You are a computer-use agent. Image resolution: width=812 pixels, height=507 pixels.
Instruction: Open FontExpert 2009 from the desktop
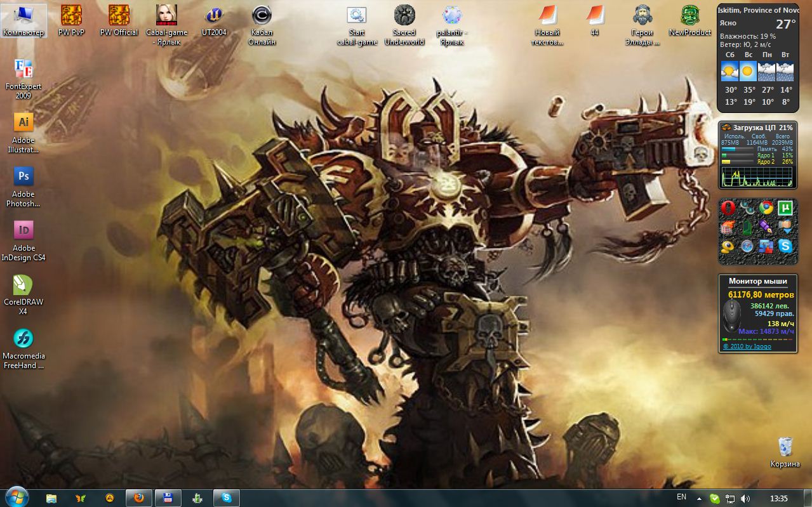tap(23, 69)
